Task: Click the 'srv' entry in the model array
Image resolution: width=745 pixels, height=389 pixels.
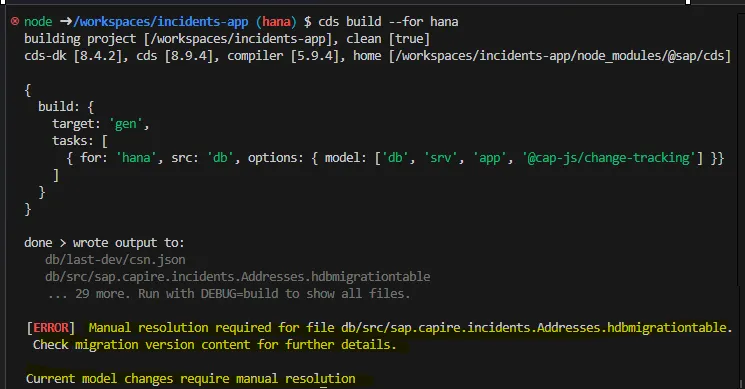Action: click(440, 158)
